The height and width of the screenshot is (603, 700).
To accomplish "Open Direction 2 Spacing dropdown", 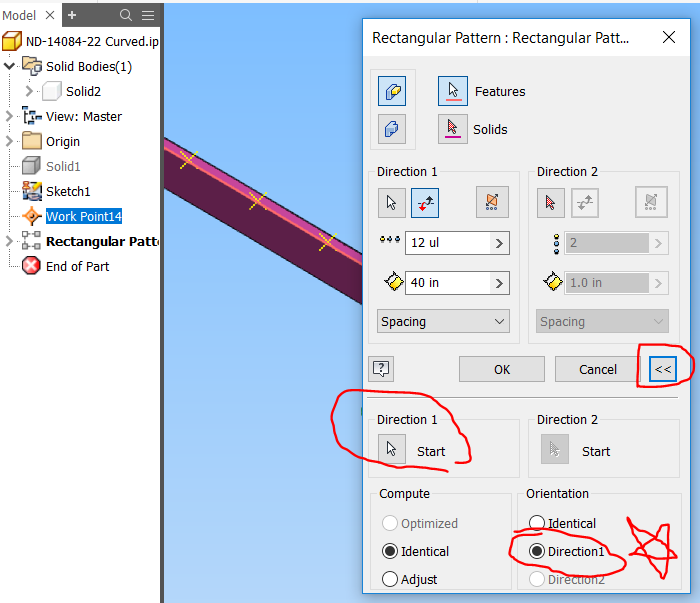I will (602, 321).
